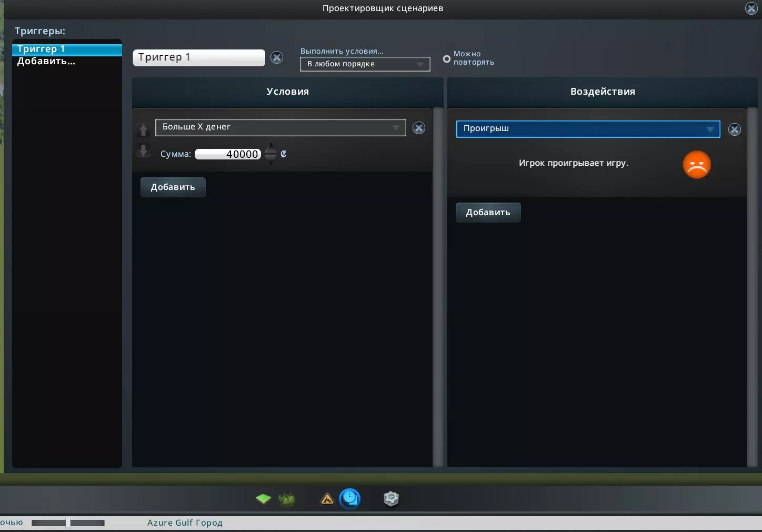The height and width of the screenshot is (532, 762).
Task: Remove the Больше X денег condition
Action: [419, 128]
